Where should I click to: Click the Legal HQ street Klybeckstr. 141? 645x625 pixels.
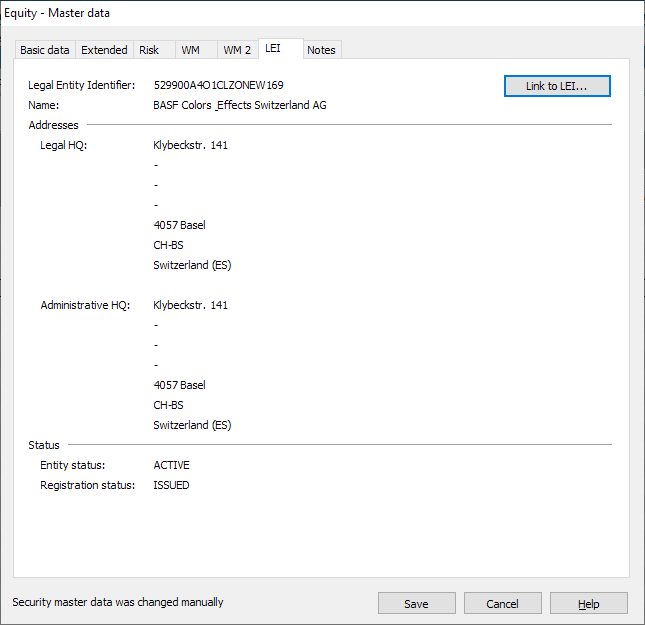point(190,145)
